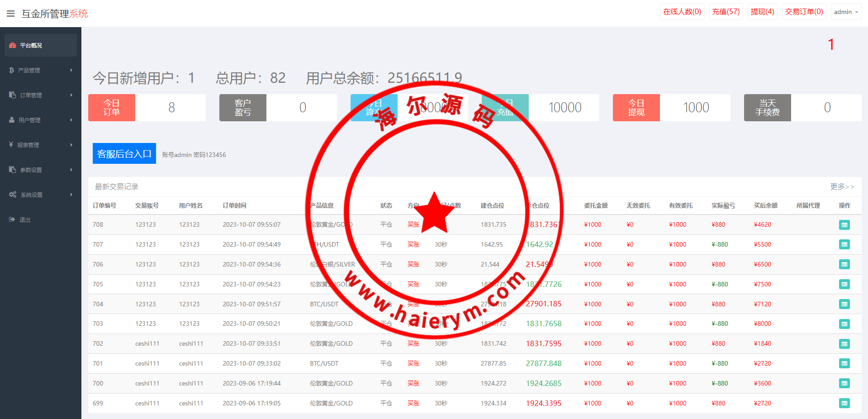The width and height of the screenshot is (868, 419).
Task: Click the 客服后台入口 blue button
Action: (124, 154)
